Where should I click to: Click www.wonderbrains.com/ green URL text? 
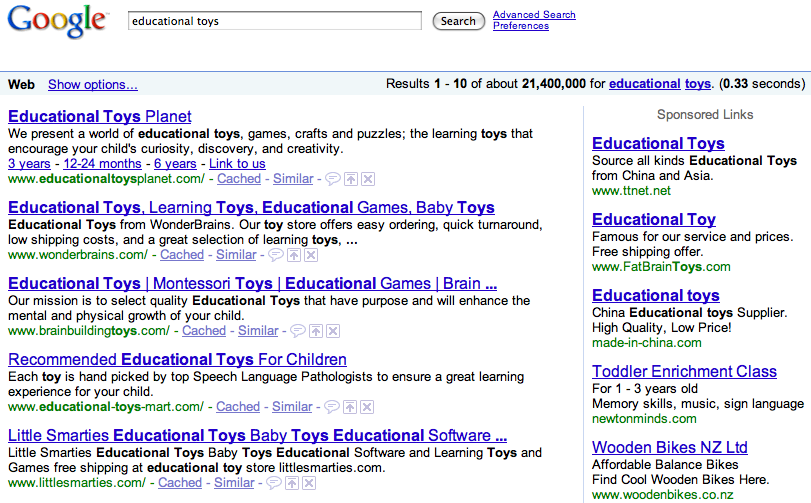[x=78, y=255]
